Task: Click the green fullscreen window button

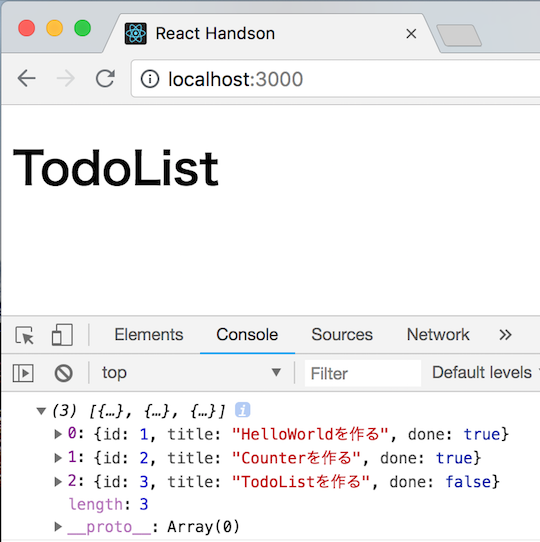Action: coord(82,28)
